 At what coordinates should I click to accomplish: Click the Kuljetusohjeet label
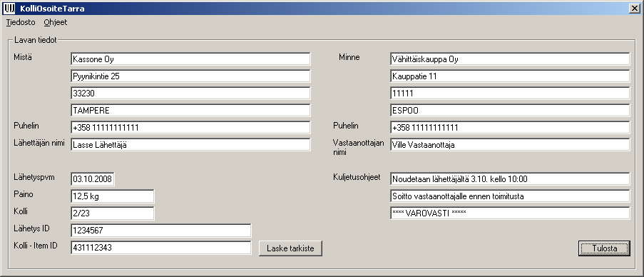pos(357,178)
